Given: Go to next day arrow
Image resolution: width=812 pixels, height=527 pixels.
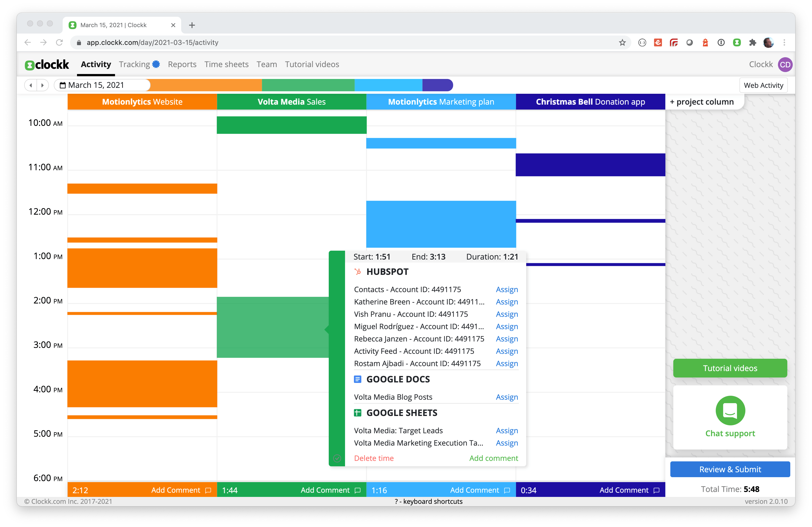Looking at the screenshot, I should coord(42,85).
